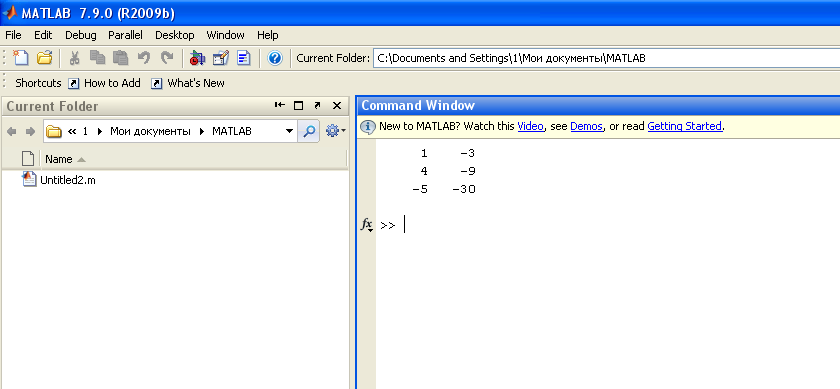
Task: Open the Help menu
Action: point(267,35)
